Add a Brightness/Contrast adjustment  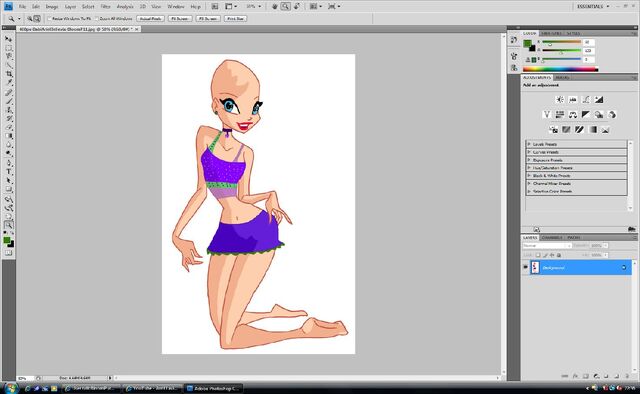560,100
